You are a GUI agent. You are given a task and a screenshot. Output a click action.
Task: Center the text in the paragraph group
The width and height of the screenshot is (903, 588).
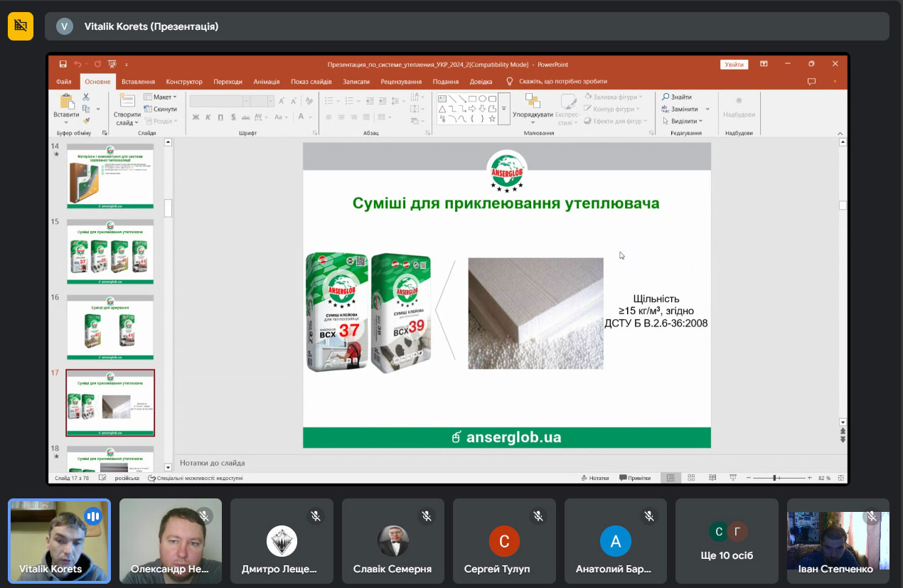tap(341, 117)
